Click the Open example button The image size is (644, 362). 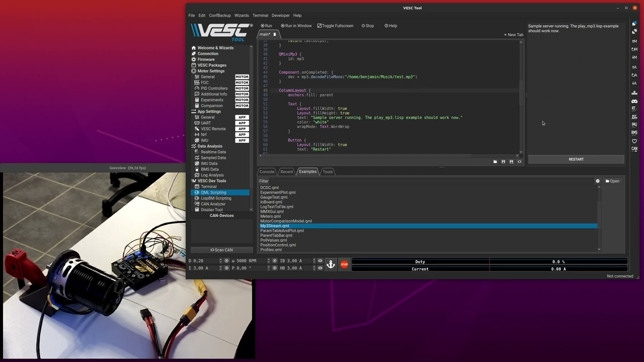coord(612,181)
